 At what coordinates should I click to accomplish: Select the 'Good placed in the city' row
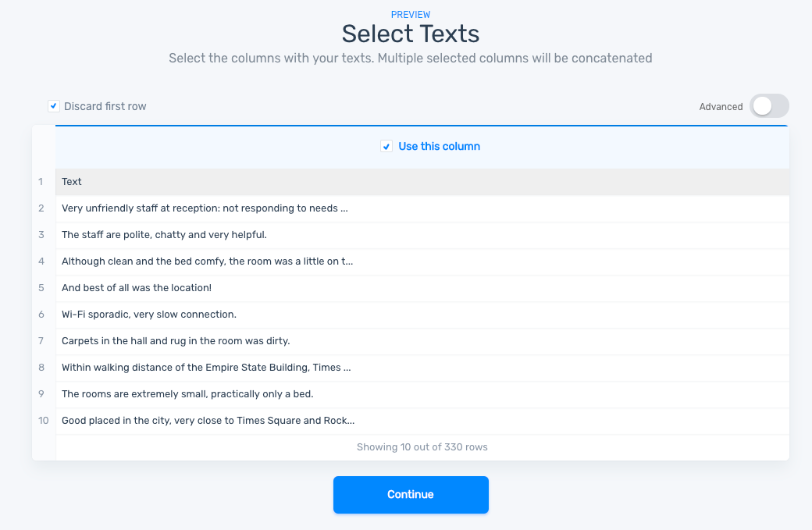[208, 421]
